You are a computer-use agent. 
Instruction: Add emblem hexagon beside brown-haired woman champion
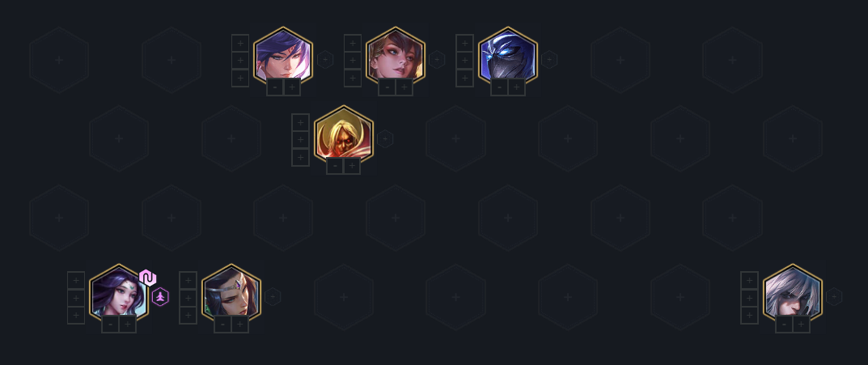437,59
